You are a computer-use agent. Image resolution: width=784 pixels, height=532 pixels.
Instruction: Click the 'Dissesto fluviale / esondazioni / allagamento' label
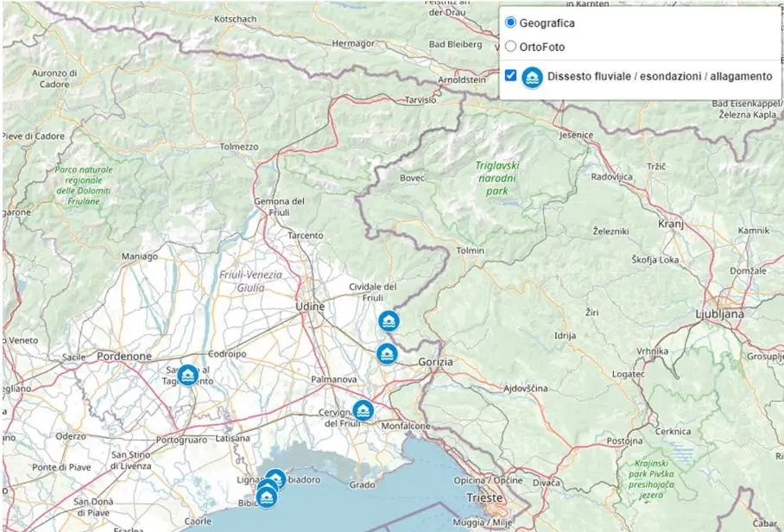660,77
